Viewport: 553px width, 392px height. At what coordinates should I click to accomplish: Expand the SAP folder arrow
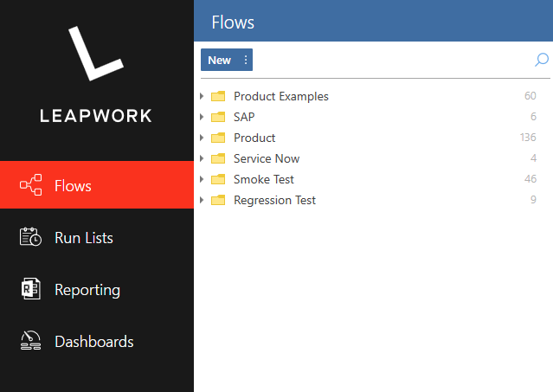tap(202, 117)
